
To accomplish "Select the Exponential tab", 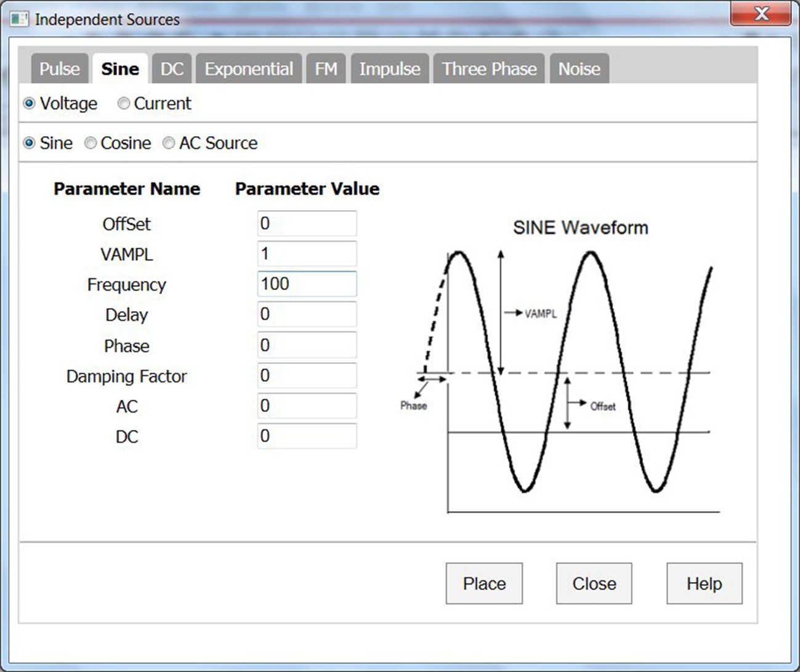I will (249, 68).
